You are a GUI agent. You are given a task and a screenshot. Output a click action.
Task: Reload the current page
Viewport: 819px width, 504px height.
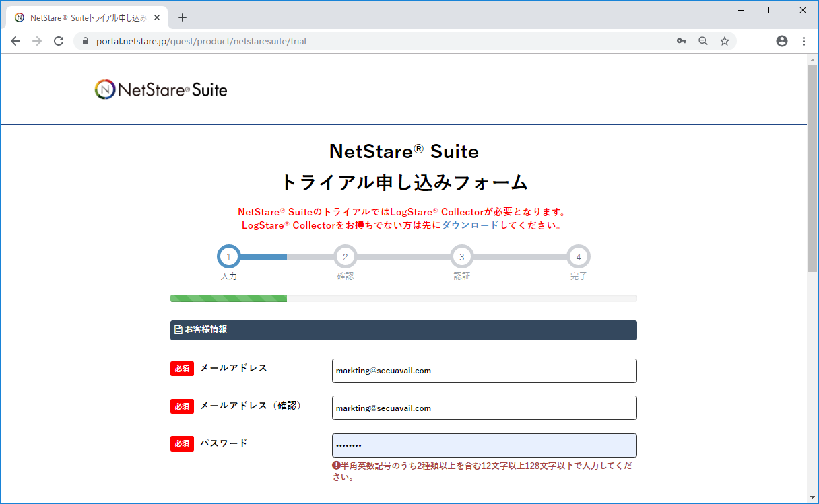[59, 41]
